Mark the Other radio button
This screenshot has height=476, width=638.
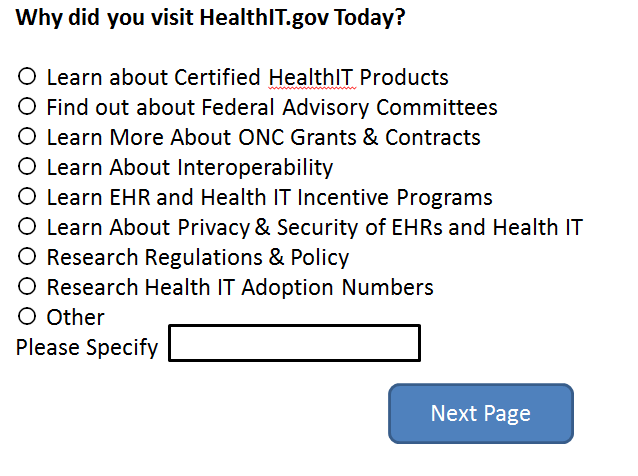pos(27,316)
